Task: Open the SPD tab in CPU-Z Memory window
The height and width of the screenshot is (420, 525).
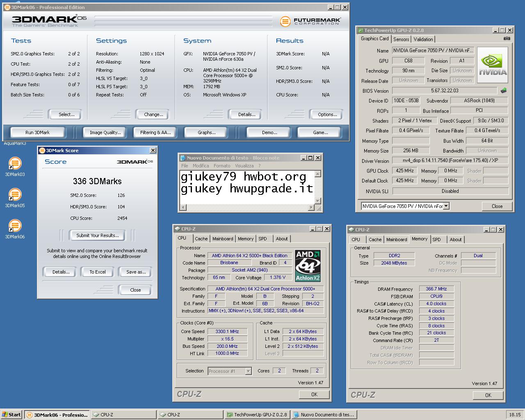Action: coord(437,240)
